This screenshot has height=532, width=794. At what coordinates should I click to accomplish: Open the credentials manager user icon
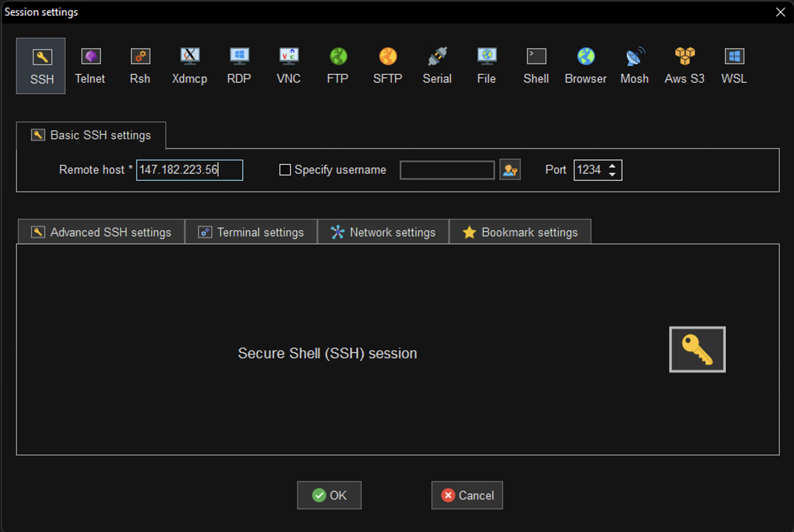pos(510,170)
